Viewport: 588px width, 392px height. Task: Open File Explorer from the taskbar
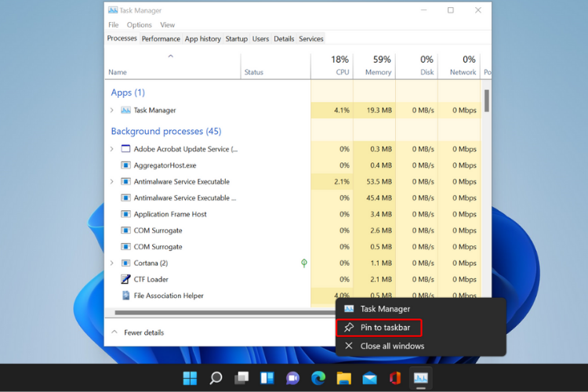point(344,378)
